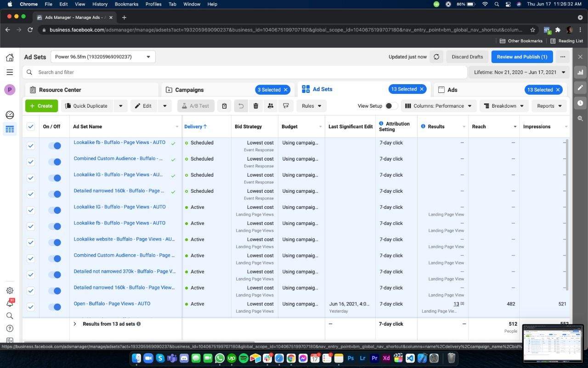Viewport: 588px width, 368px height.
Task: Uncheck the Lookalike website row checkbox
Action: 31,242
